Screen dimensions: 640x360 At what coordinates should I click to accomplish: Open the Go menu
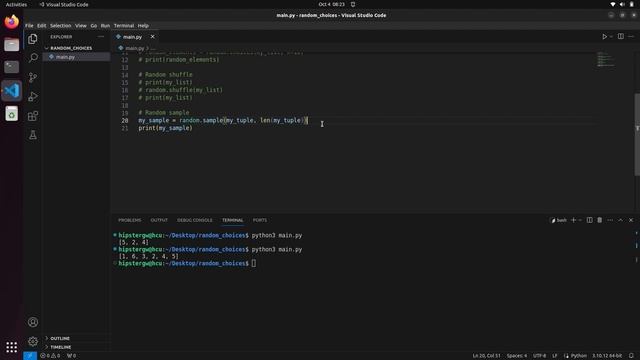(x=93, y=25)
